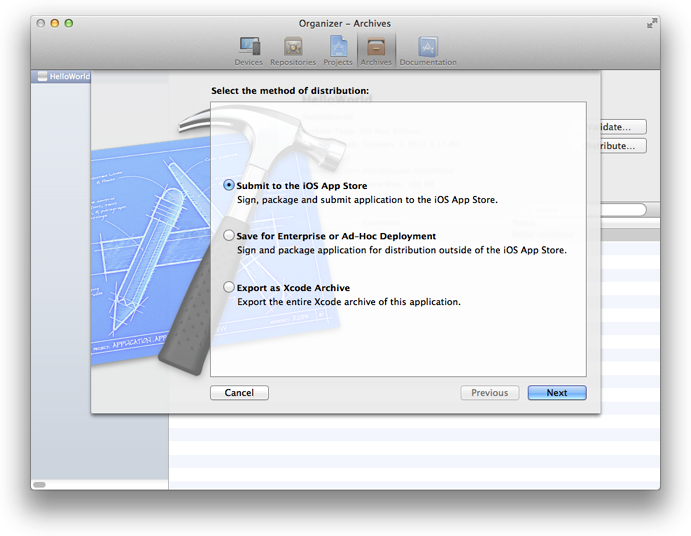This screenshot has width=691, height=536.
Task: Click the partially hidden Validate button
Action: coord(623,127)
